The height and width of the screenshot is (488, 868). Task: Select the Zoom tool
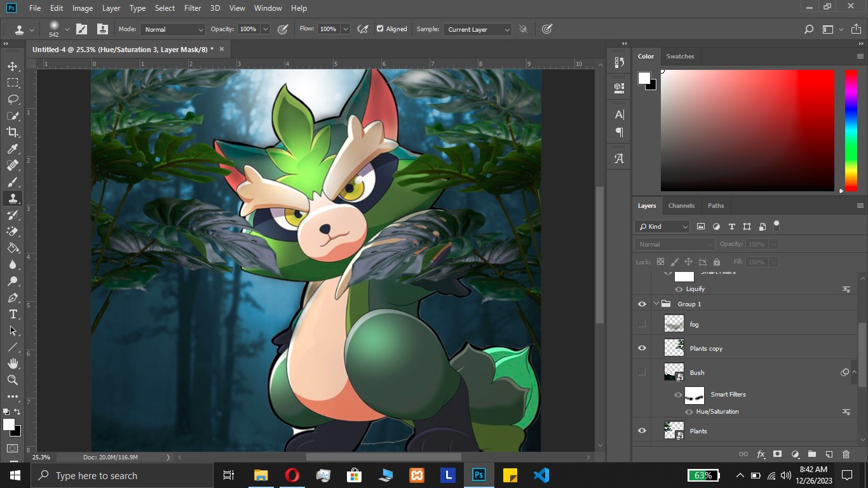[13, 380]
